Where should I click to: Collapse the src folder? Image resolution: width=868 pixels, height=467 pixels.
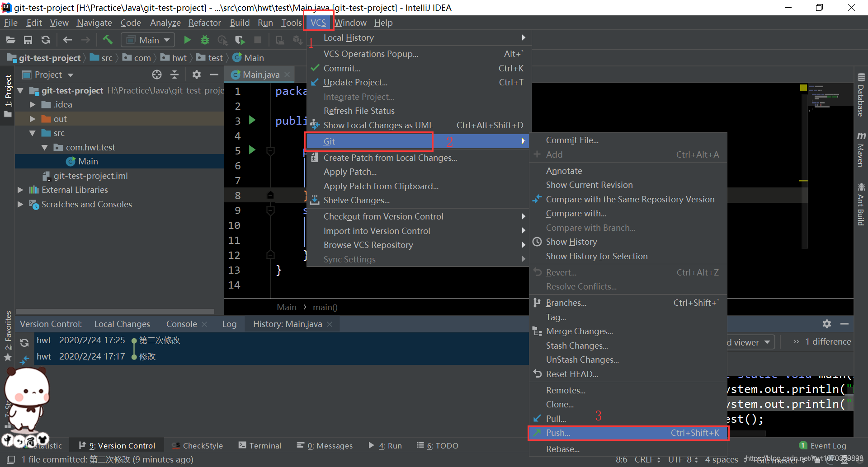(x=33, y=133)
